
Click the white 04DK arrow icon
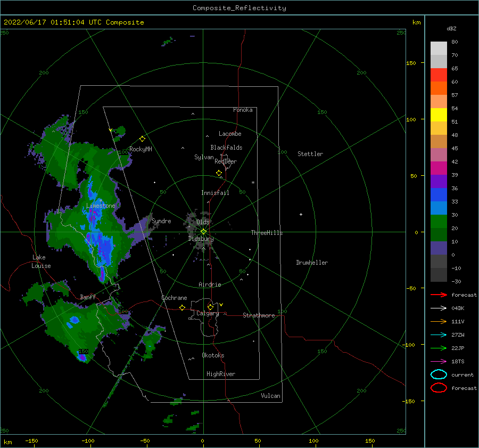pyautogui.click(x=439, y=308)
